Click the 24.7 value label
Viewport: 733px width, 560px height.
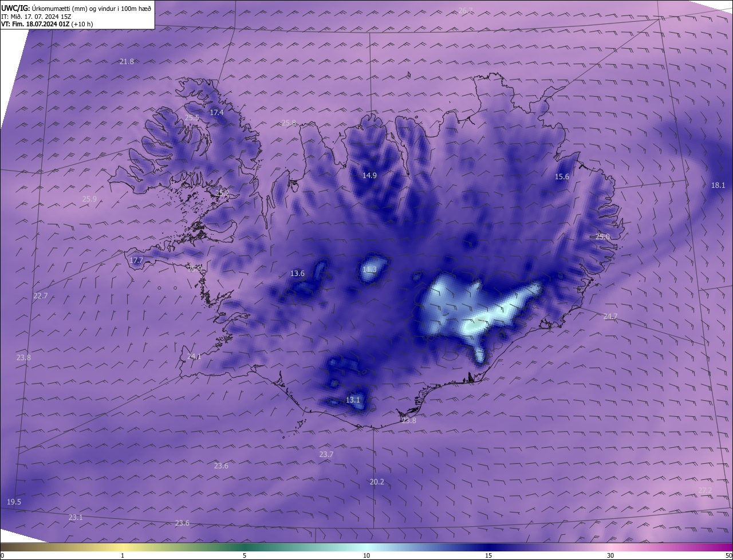pyautogui.click(x=610, y=317)
